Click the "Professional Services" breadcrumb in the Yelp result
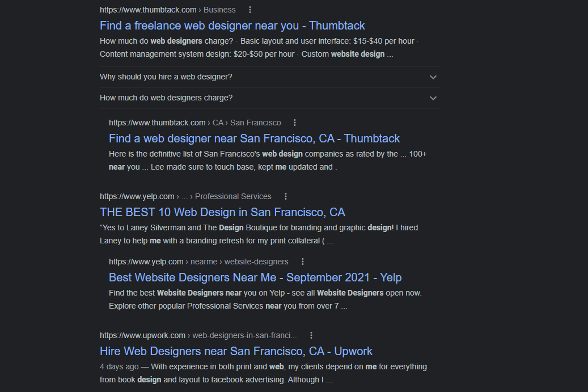 [233, 196]
